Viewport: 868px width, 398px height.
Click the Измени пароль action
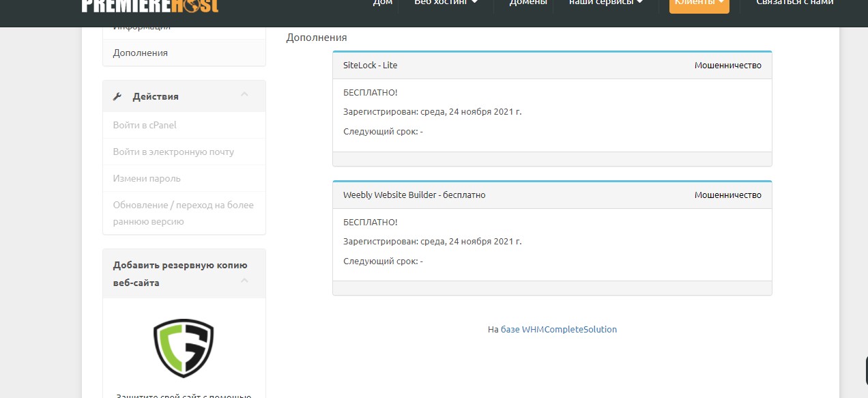point(147,178)
